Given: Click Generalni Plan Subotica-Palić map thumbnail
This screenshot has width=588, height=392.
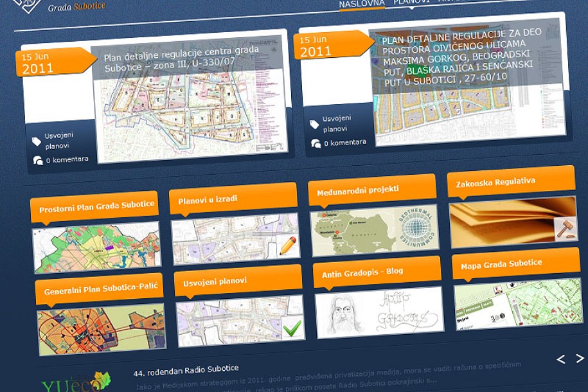Looking at the screenshot, I should coord(102,330).
